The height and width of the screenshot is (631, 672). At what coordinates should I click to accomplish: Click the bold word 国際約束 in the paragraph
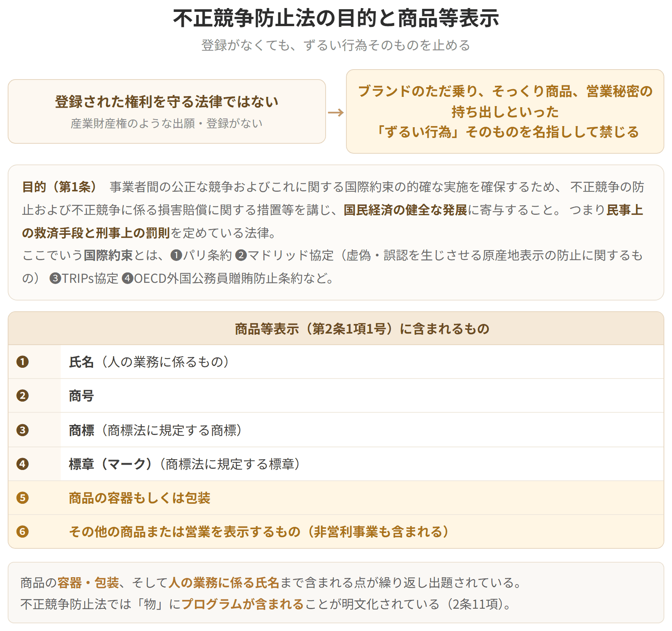click(108, 255)
